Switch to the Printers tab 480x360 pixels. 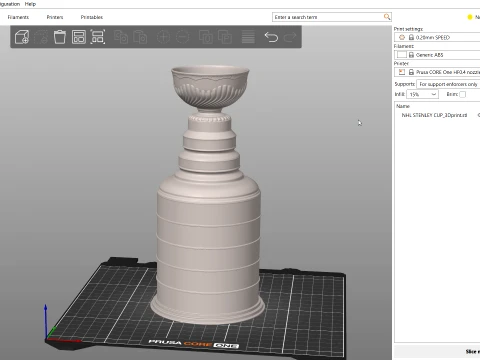pos(55,17)
